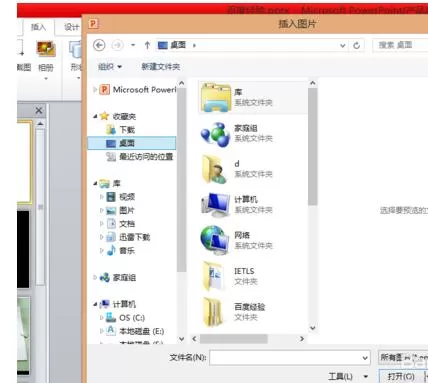Open the 组织 menu
428x383 pixels.
(110, 67)
